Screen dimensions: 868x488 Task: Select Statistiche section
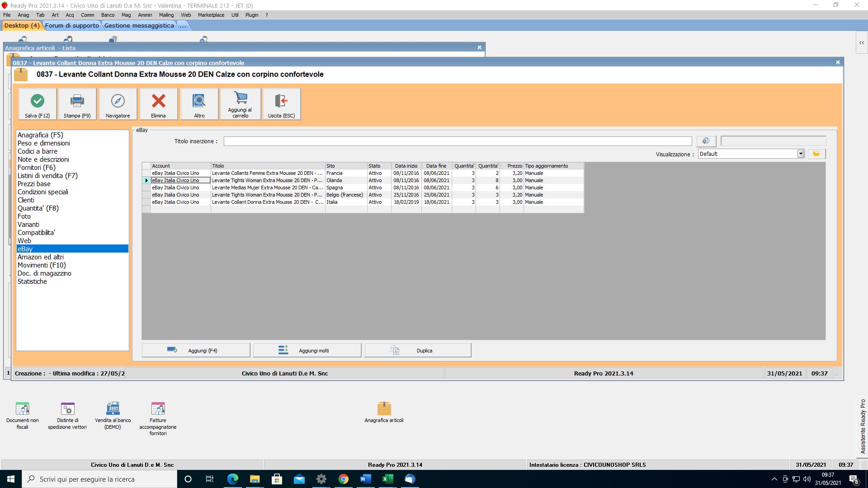pyautogui.click(x=72, y=282)
